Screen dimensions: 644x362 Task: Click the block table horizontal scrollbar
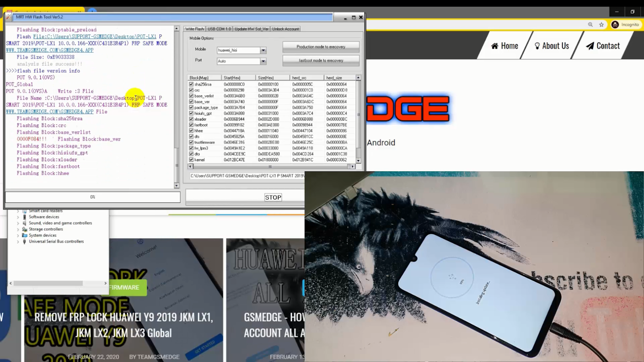pos(270,166)
